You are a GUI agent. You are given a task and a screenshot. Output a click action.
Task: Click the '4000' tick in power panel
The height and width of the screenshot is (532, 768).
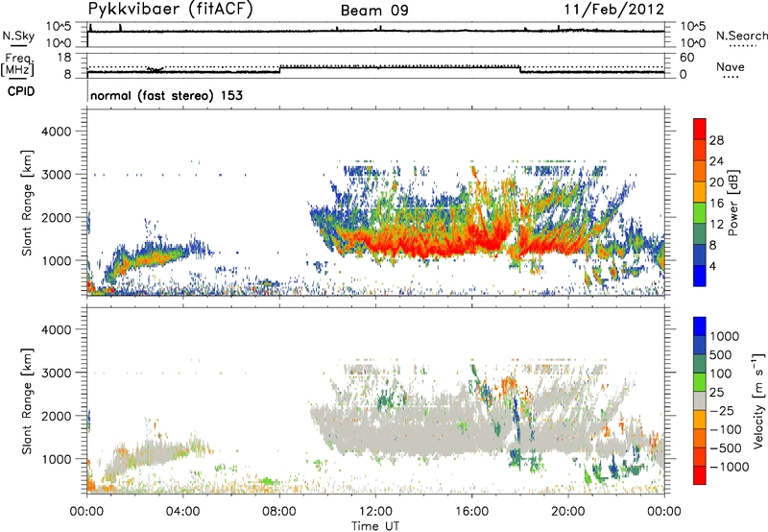pyautogui.click(x=56, y=132)
